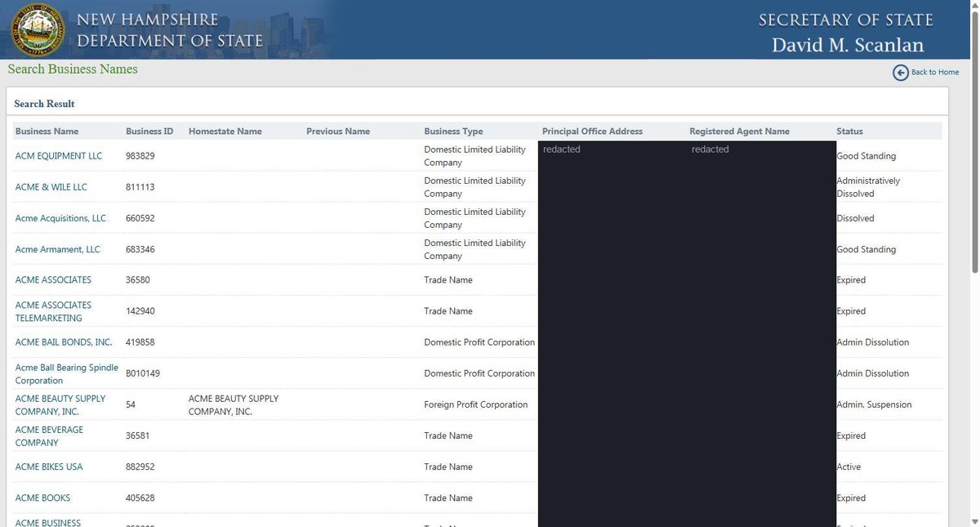Click the New Hampshire state seal logo

point(38,29)
